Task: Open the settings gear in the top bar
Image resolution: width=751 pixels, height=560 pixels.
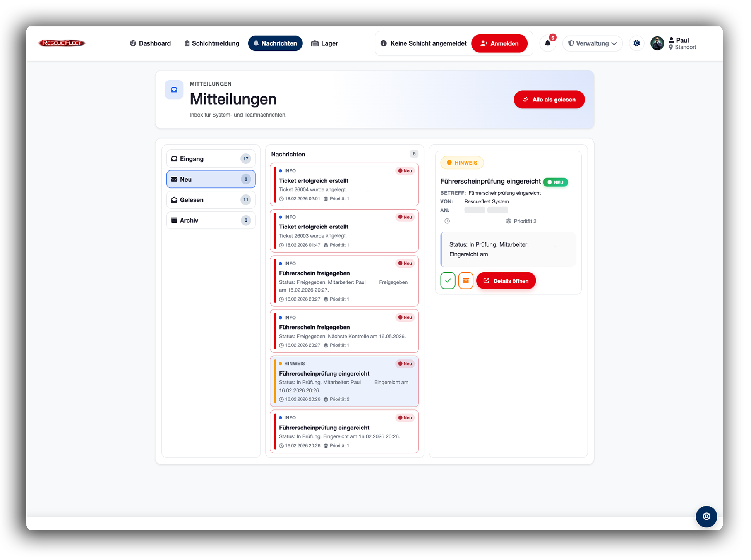Action: tap(636, 43)
